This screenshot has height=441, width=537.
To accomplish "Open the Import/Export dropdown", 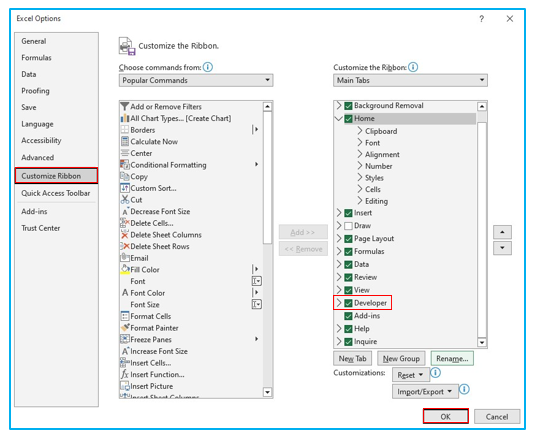I will (x=425, y=391).
